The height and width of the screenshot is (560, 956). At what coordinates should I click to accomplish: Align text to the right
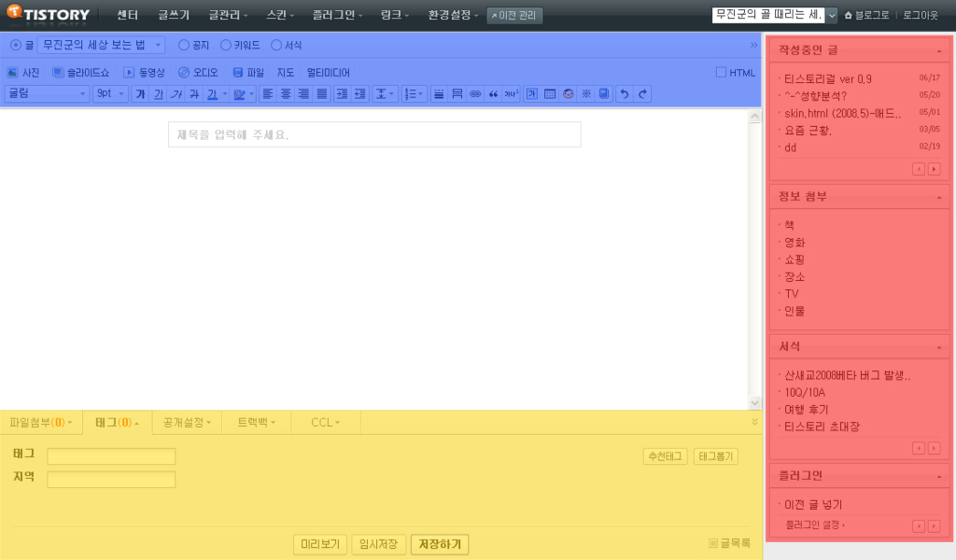pyautogui.click(x=303, y=94)
